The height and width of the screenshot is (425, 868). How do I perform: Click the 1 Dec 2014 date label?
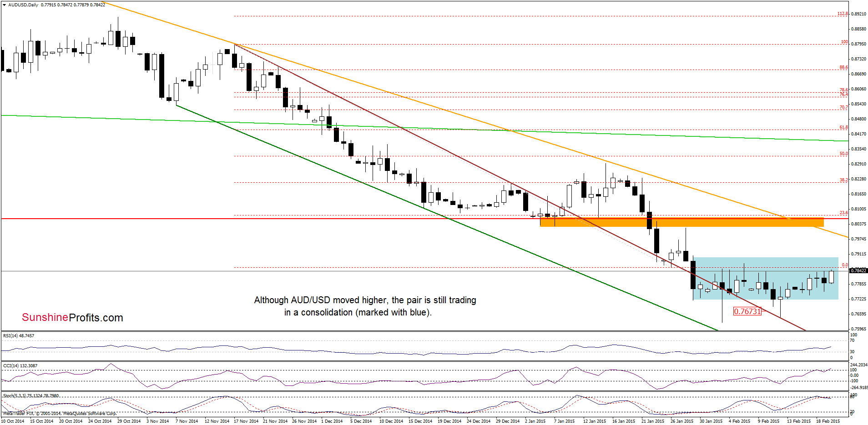(332, 421)
